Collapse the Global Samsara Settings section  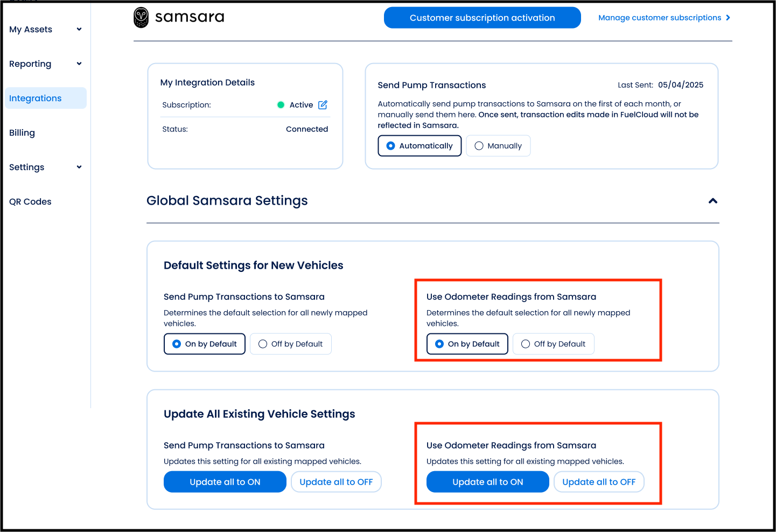click(x=713, y=201)
